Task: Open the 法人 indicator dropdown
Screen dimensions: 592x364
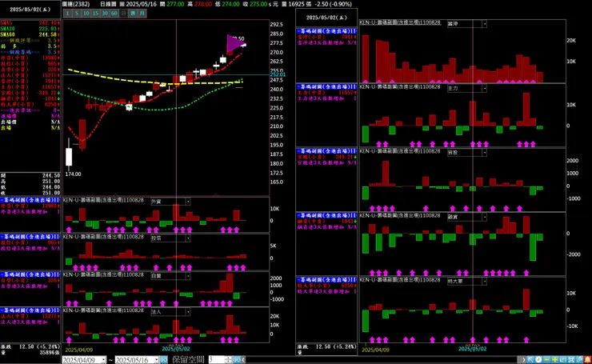Action: pos(188,312)
